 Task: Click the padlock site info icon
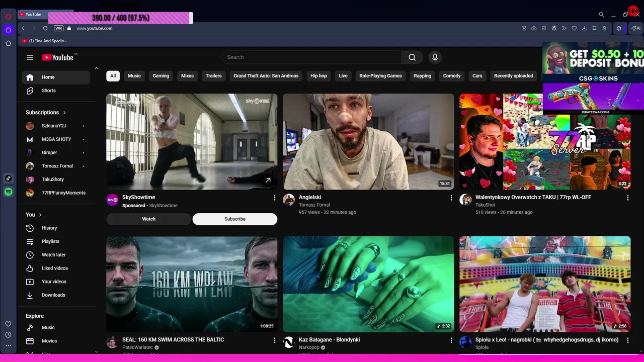tap(69, 28)
